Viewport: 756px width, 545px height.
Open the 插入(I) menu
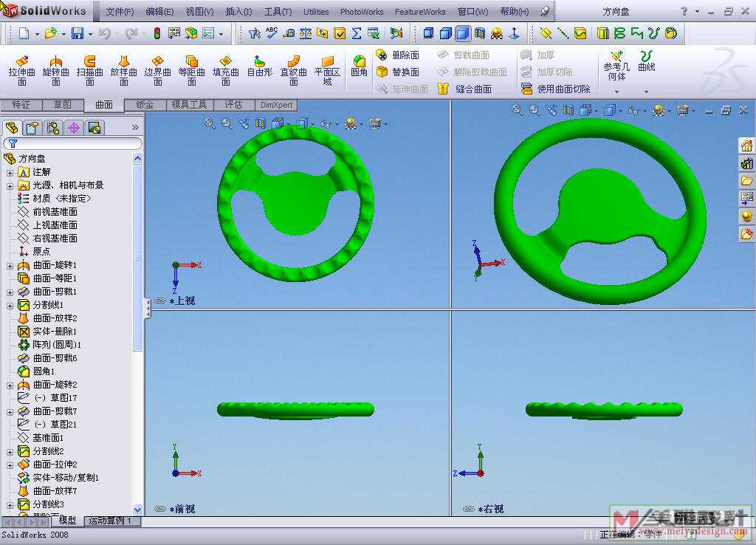(238, 12)
